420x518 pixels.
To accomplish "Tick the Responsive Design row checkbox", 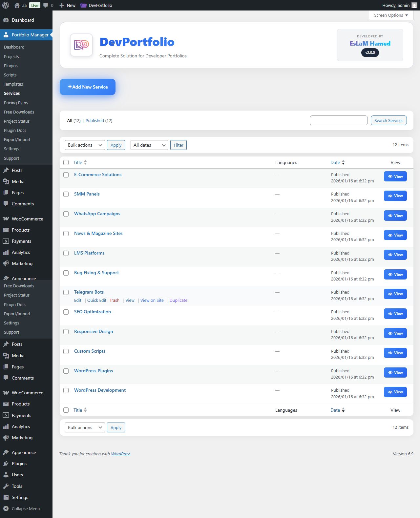I will click(x=66, y=332).
